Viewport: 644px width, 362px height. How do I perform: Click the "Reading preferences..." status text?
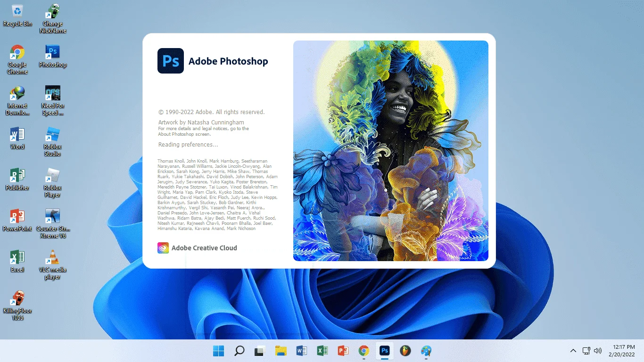pos(188,145)
